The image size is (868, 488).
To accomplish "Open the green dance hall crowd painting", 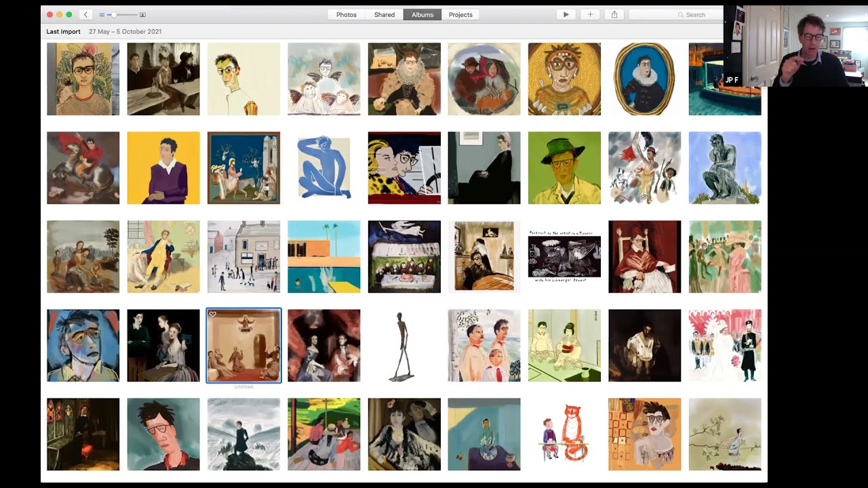I will point(725,257).
